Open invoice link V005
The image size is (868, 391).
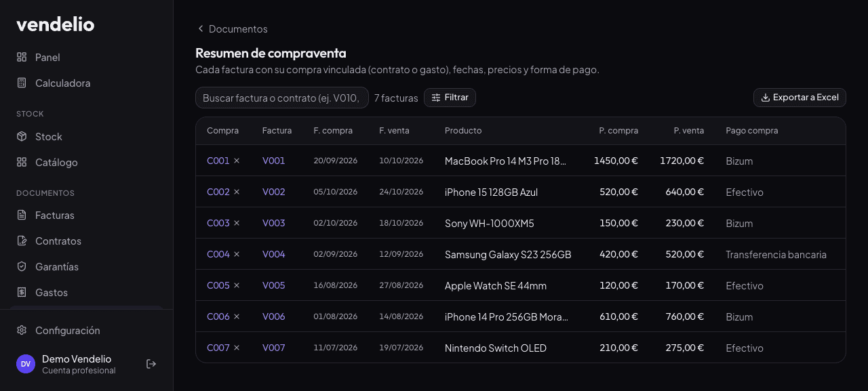274,285
